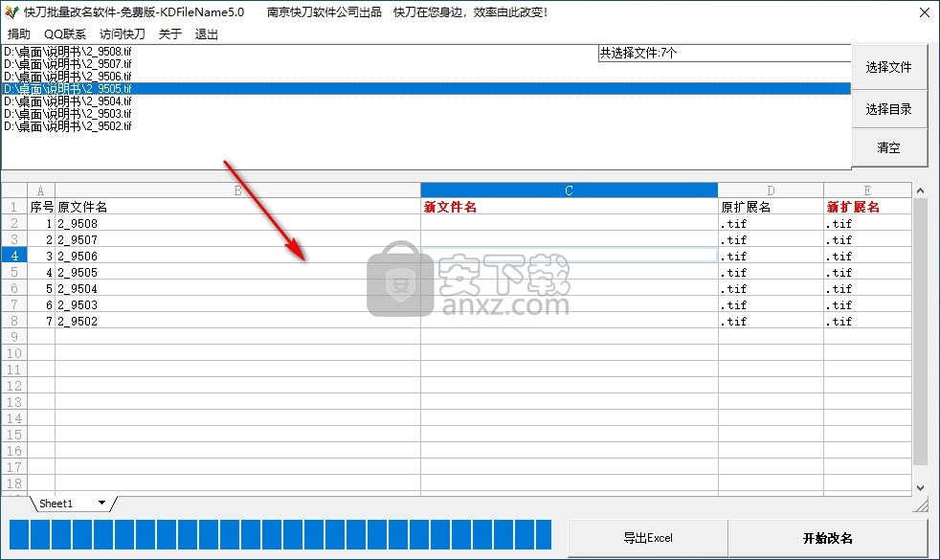Image resolution: width=940 pixels, height=560 pixels.
Task: Click the 选择目录 button
Action: click(x=889, y=109)
